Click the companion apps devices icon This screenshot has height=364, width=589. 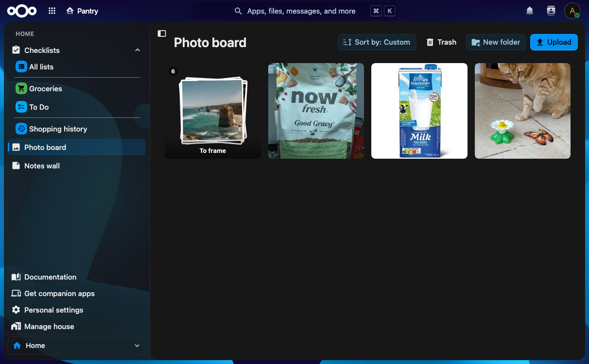pyautogui.click(x=16, y=293)
